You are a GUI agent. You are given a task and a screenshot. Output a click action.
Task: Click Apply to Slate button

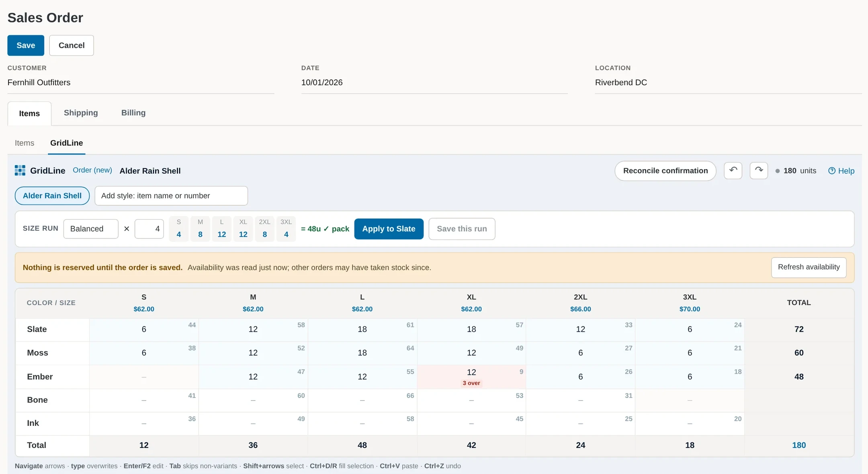(x=389, y=229)
